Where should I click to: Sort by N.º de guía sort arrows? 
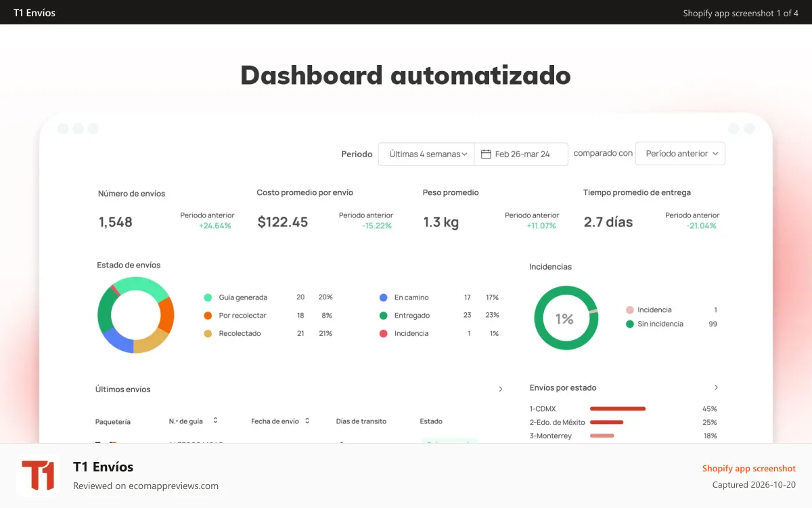pos(215,421)
